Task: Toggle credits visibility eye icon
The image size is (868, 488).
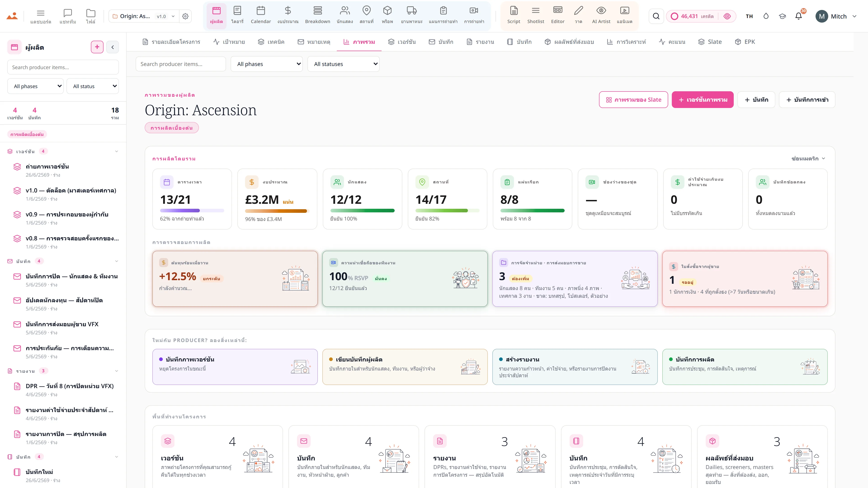Action: (x=727, y=16)
